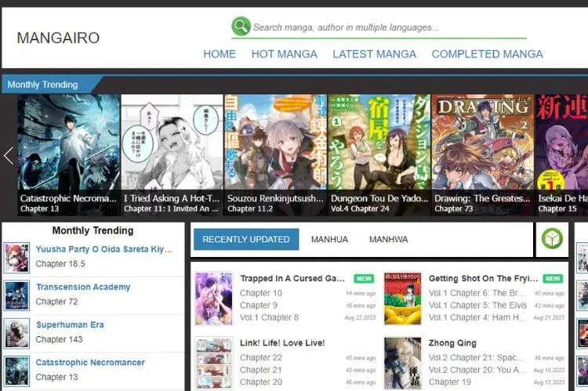The height and width of the screenshot is (391, 588).
Task: Open Trapped In A Cursed Ga... title
Action: tap(292, 278)
